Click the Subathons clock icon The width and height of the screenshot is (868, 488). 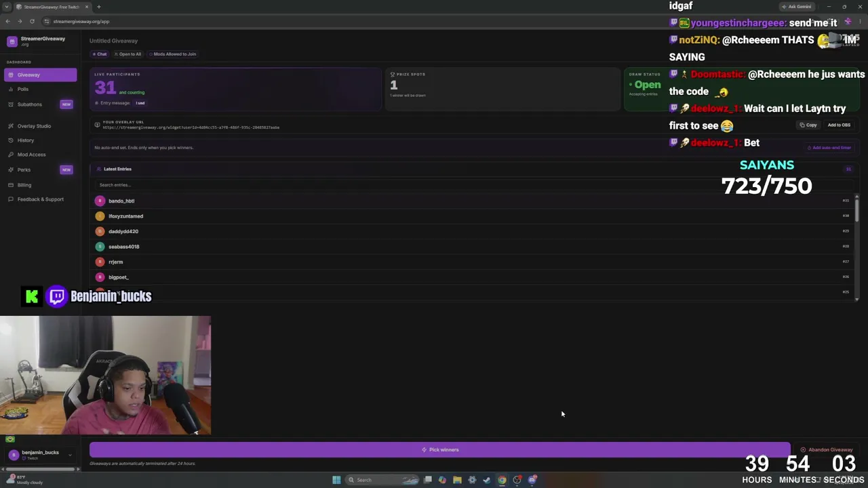[12, 104]
